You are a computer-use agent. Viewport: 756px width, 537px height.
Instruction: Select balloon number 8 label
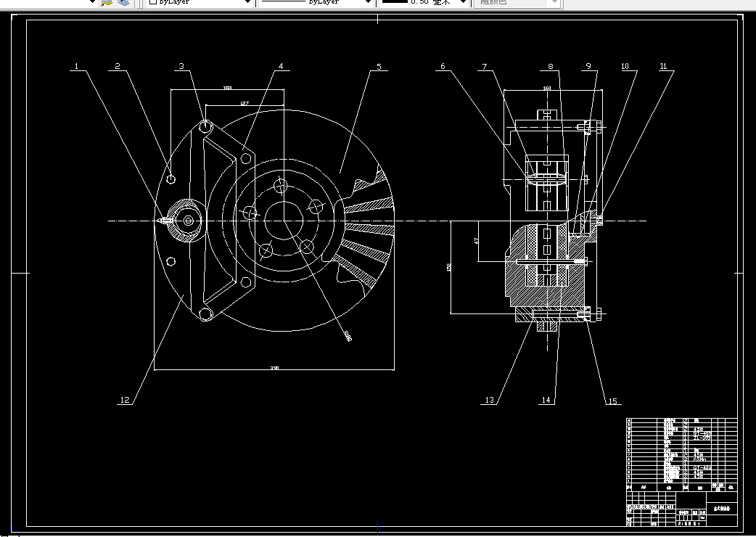click(x=550, y=67)
